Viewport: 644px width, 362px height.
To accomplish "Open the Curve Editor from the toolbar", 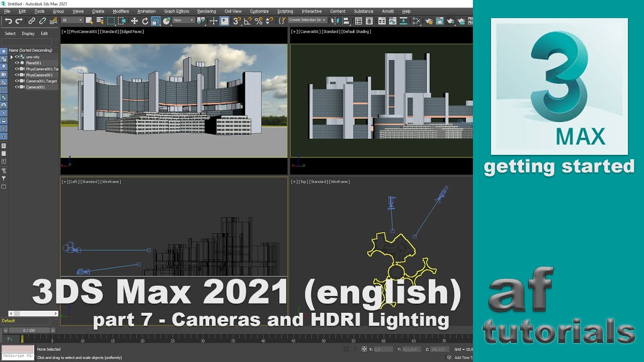I will tap(392, 21).
